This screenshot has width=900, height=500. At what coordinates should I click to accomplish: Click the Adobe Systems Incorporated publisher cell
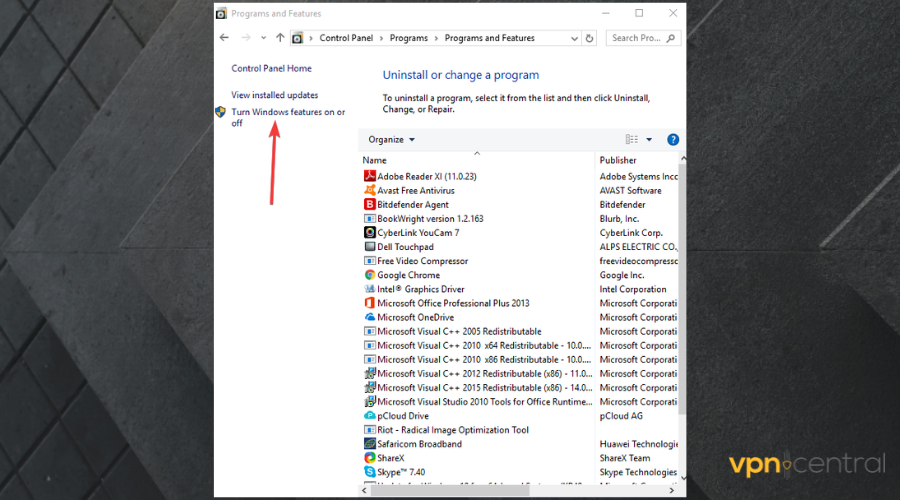click(638, 176)
